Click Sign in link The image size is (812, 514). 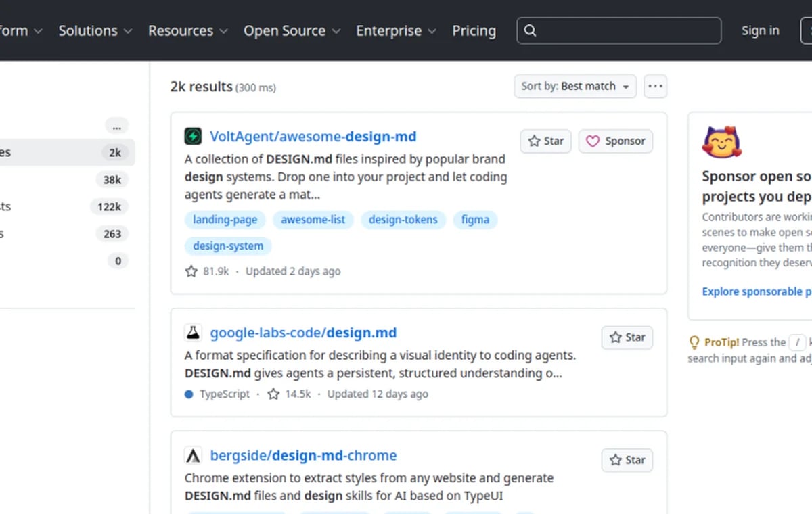760,30
